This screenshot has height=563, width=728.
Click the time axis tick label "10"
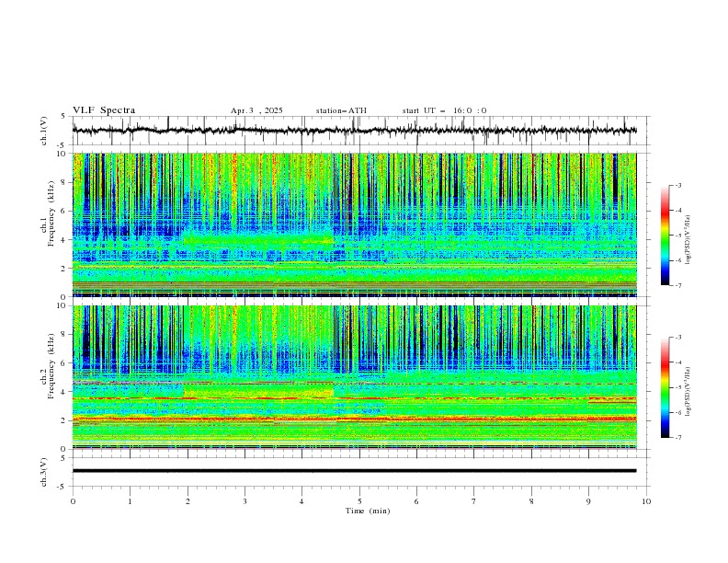[646, 501]
